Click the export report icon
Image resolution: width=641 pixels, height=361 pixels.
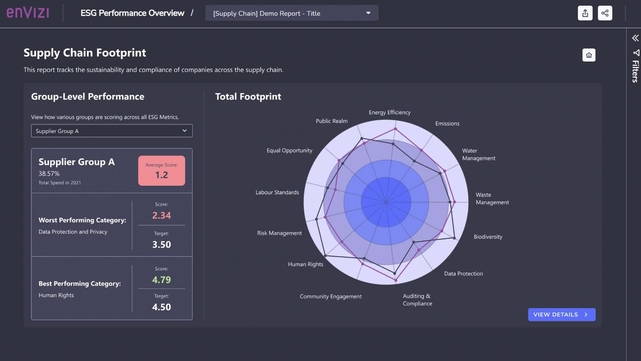tap(585, 13)
